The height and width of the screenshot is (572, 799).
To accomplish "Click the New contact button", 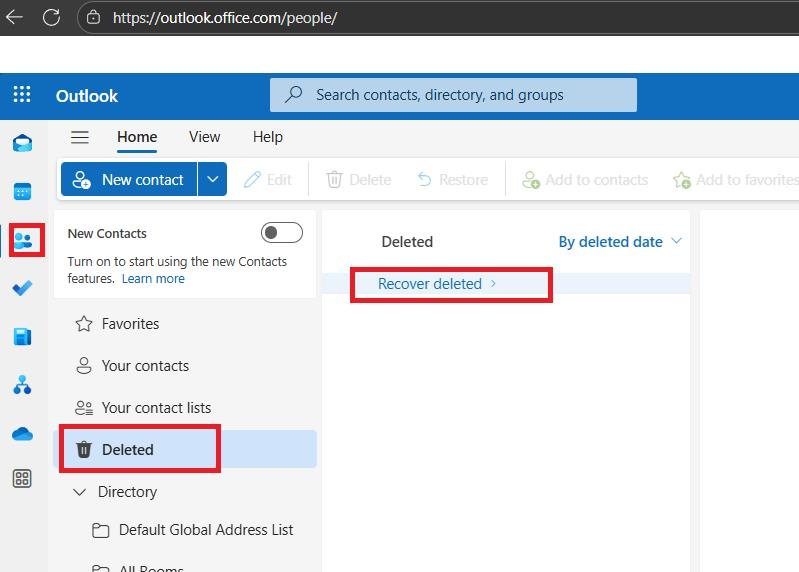I will click(129, 179).
